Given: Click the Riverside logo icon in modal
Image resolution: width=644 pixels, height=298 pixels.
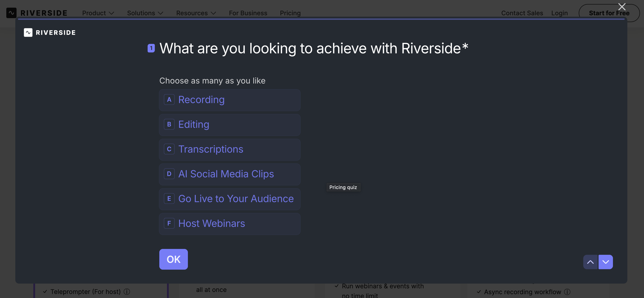Looking at the screenshot, I should pyautogui.click(x=28, y=32).
